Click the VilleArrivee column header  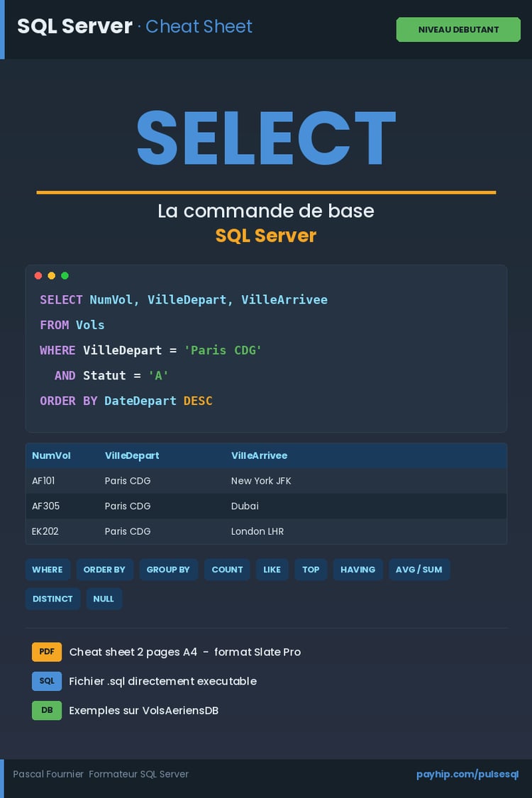point(259,455)
